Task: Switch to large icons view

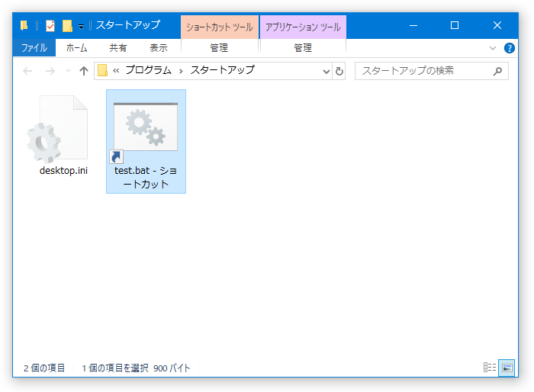Action: pos(507,368)
